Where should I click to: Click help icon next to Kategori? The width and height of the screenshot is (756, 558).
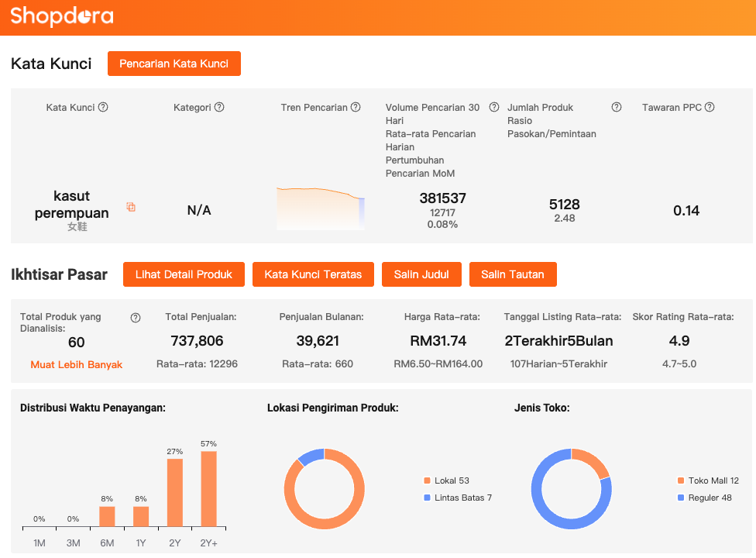[219, 108]
